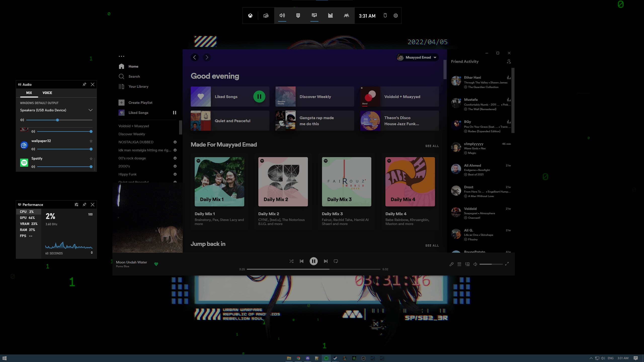Screen dimensions: 644x362
Task: Enable repeat in player controls
Action: 336,261
